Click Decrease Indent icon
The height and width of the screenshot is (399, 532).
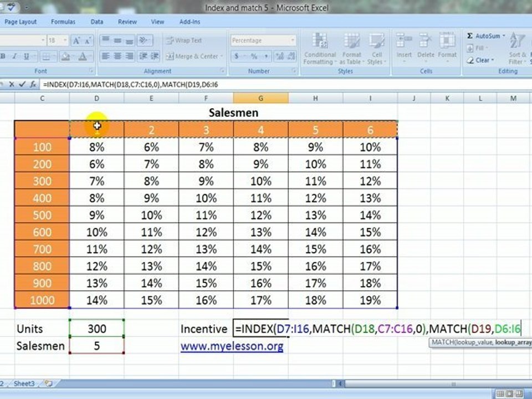tap(143, 56)
